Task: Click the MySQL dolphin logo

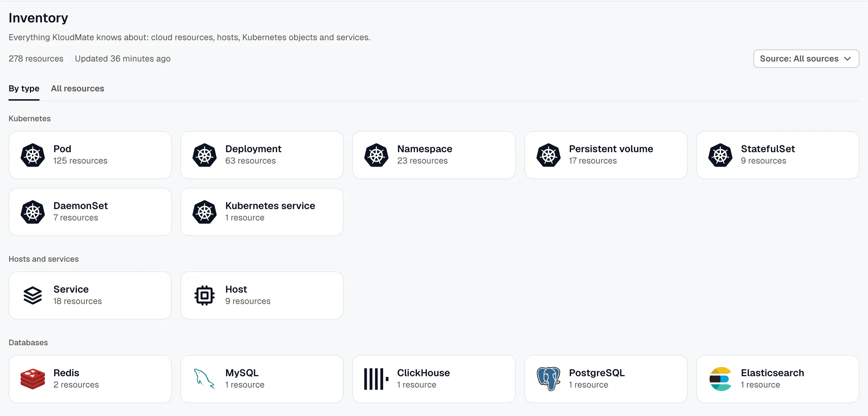Action: [x=205, y=379]
